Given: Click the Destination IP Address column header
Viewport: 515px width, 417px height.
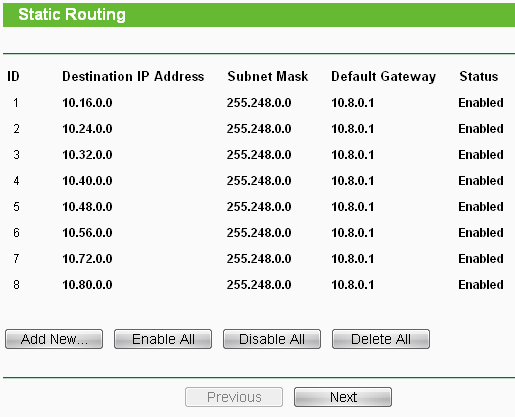Looking at the screenshot, I should pyautogui.click(x=133, y=76).
